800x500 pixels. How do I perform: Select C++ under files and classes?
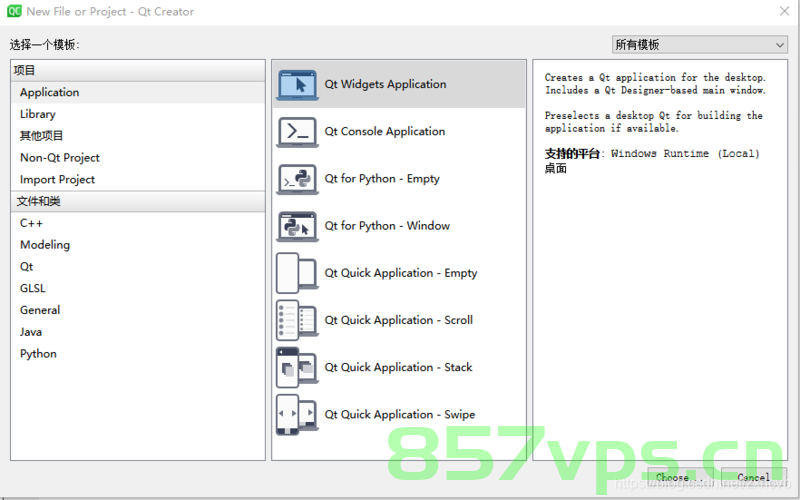(138, 223)
